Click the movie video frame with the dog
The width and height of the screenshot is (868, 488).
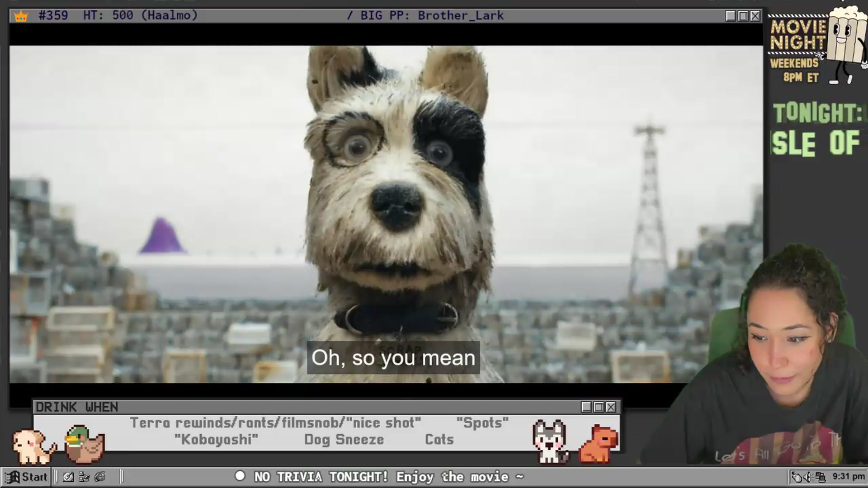(x=386, y=214)
